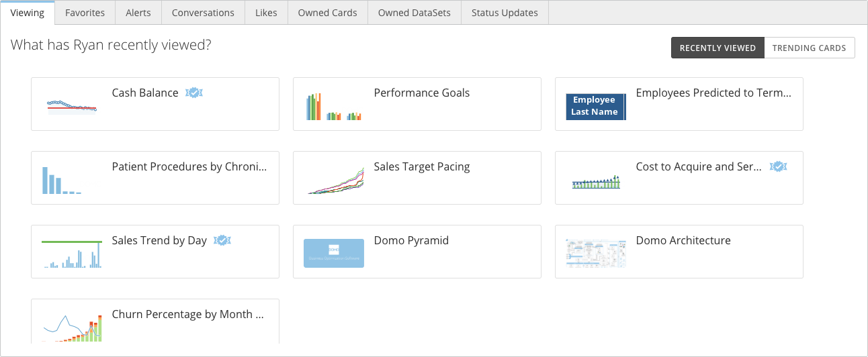Open the Performance Goals bar chart thumbnail

pos(334,105)
